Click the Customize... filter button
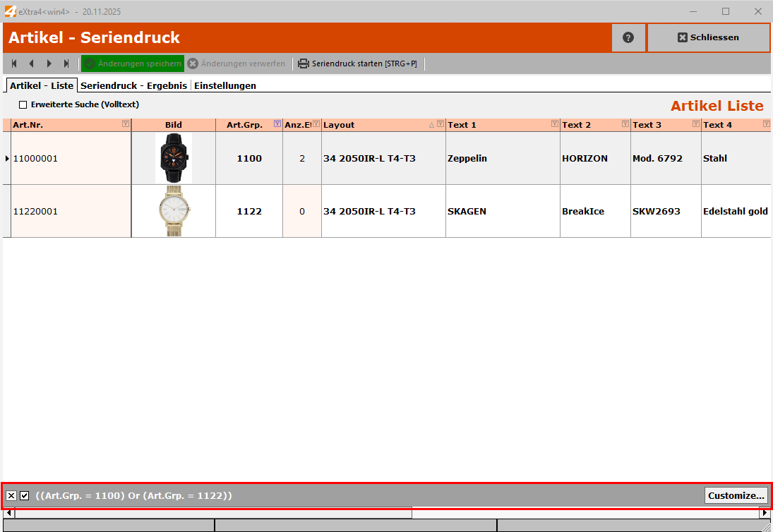Image resolution: width=773 pixels, height=532 pixels. (736, 495)
